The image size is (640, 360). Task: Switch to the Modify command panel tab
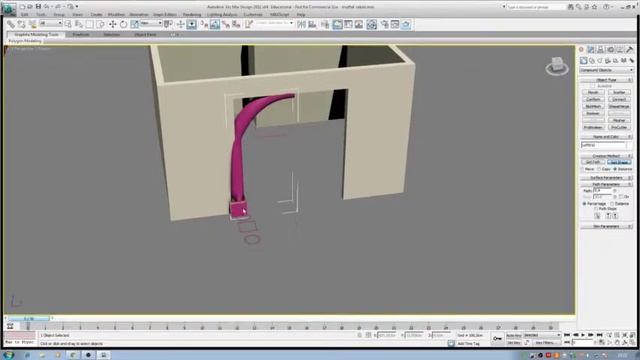[x=590, y=49]
